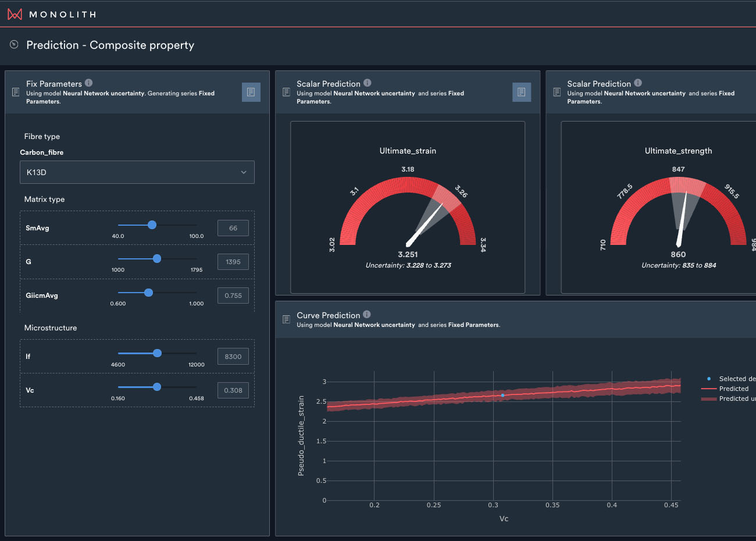Click the SmAvg slider handle
The height and width of the screenshot is (541, 756).
click(x=152, y=225)
